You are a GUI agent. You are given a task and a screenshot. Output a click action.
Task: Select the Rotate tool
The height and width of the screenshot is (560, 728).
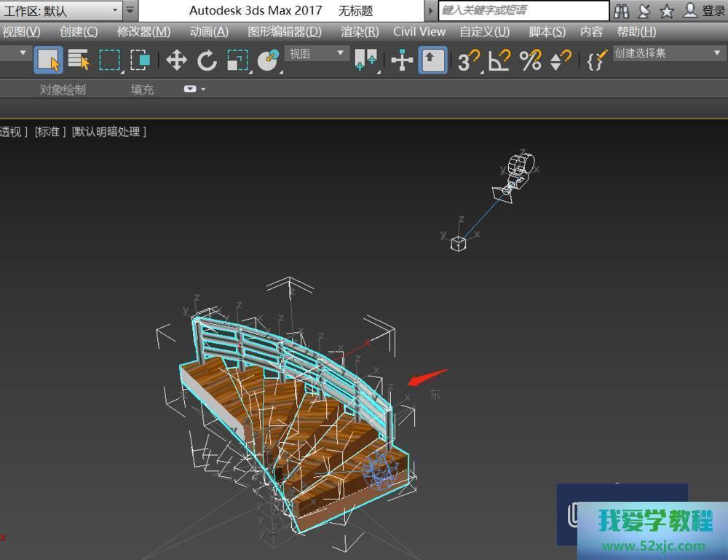pos(207,60)
